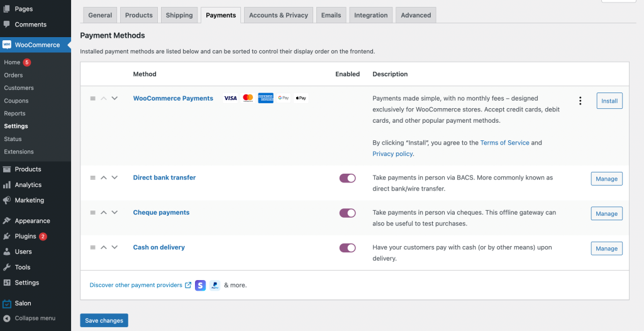Open the WooCommerce Payments method link
Screen dimensions: 644x331
point(173,98)
